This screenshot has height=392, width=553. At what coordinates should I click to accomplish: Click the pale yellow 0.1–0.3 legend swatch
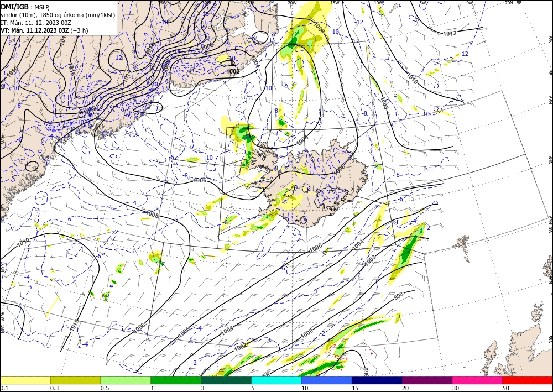pos(25,380)
